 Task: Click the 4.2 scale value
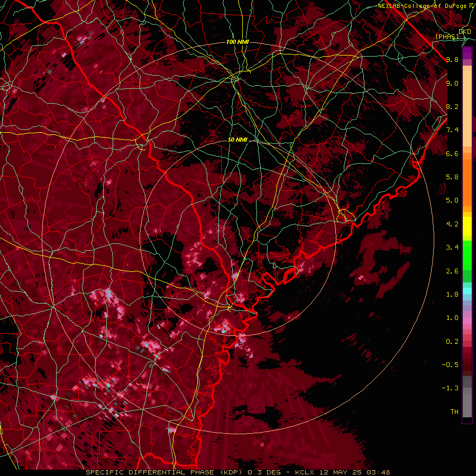coord(452,224)
